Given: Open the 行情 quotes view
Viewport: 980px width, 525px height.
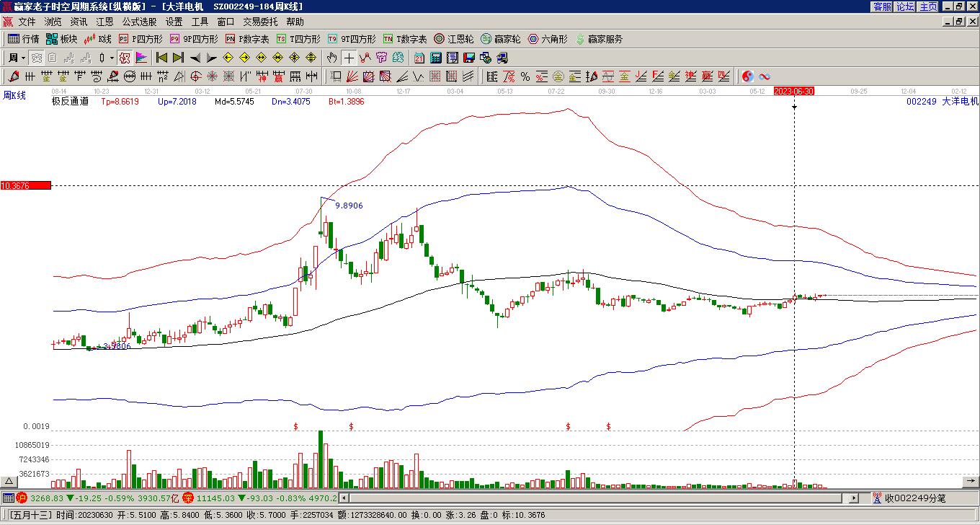Looking at the screenshot, I should tap(23, 39).
